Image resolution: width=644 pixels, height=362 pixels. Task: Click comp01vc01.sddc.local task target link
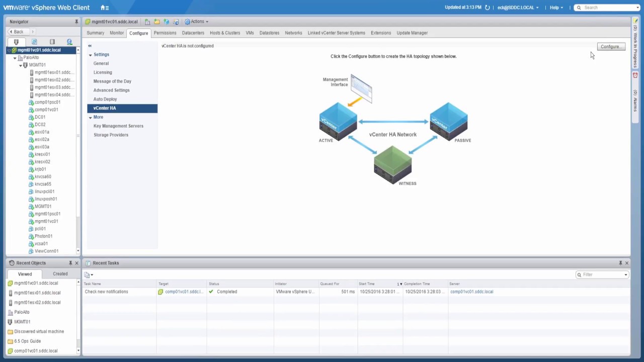[184, 292]
